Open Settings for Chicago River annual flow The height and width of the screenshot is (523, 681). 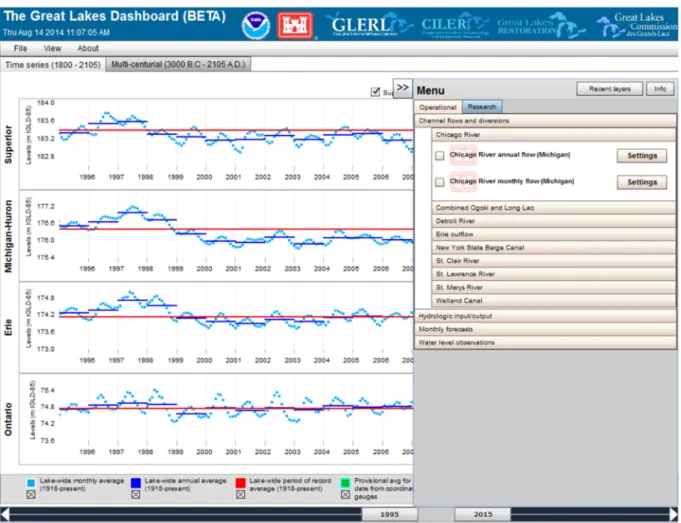click(x=642, y=156)
